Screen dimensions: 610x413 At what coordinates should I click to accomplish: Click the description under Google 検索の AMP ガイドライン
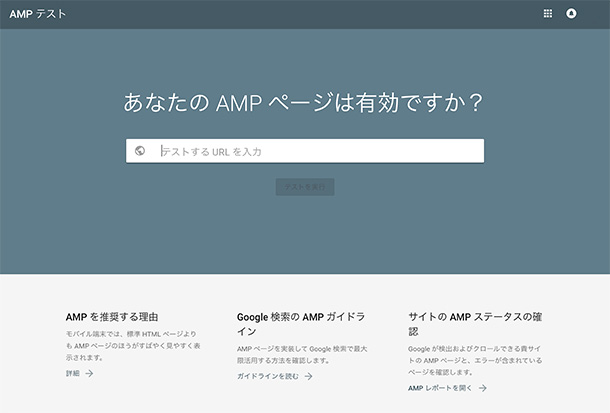302,354
